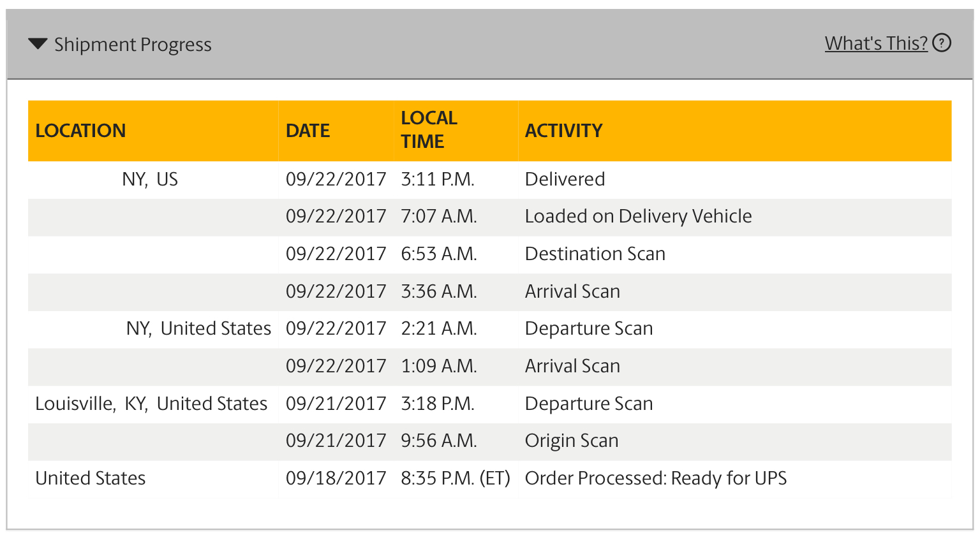Select the DATE column header

(x=308, y=131)
